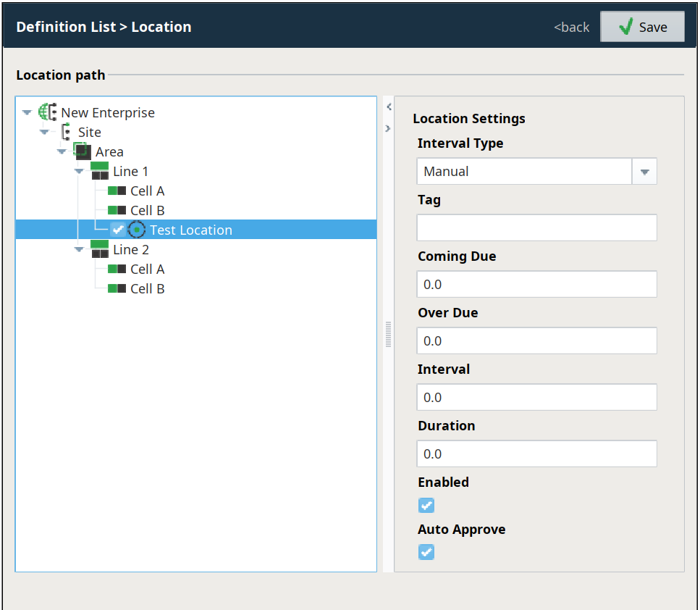The image size is (700, 610).
Task: Click the Line 2 icon
Action: tap(100, 250)
